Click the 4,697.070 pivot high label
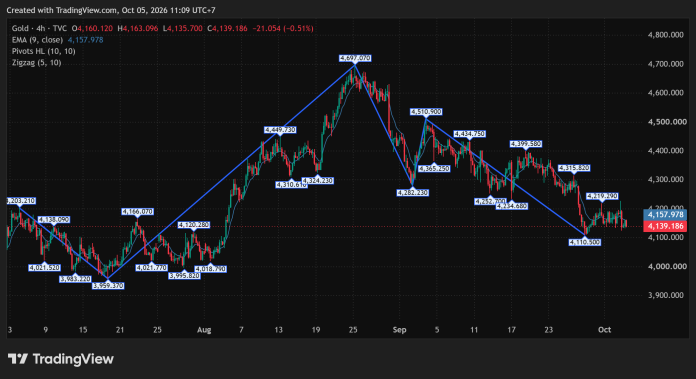696x379 pixels. (x=355, y=58)
